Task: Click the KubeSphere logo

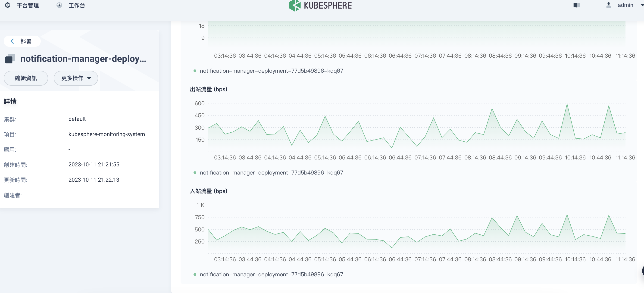Action: (320, 5)
